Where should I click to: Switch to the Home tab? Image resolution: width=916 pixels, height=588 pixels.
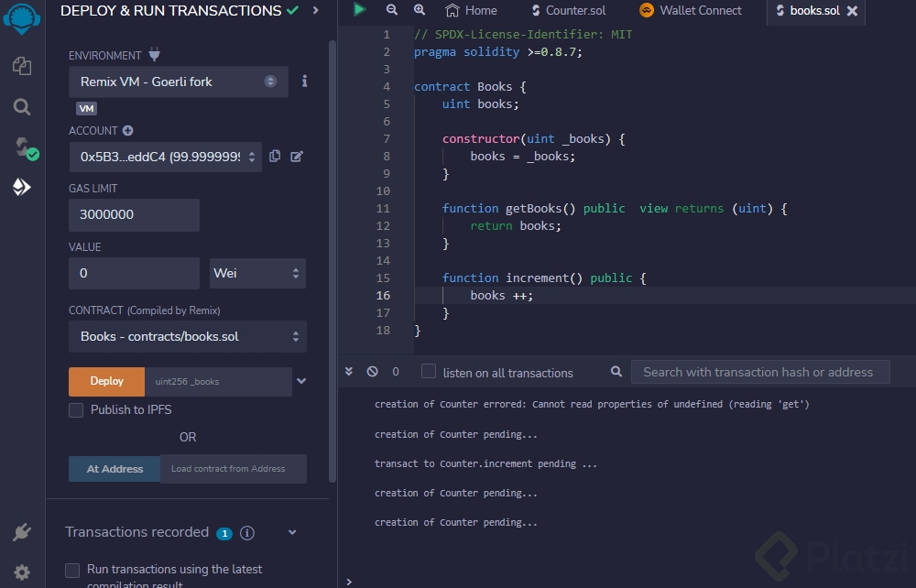[471, 10]
